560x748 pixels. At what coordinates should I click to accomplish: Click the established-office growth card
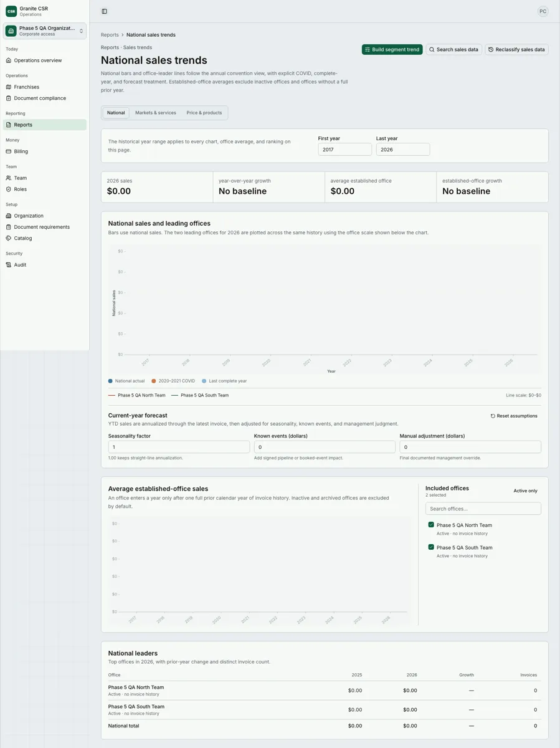[x=493, y=187]
